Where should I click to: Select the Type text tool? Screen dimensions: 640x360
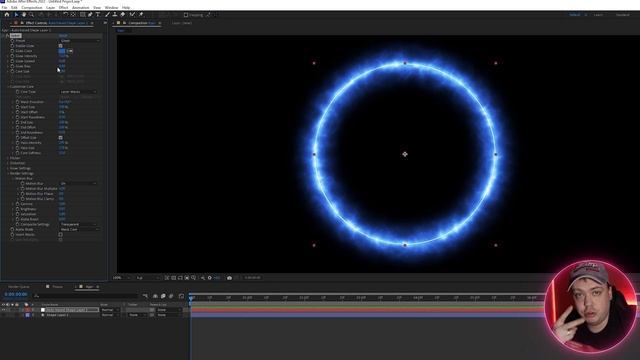(x=98, y=15)
